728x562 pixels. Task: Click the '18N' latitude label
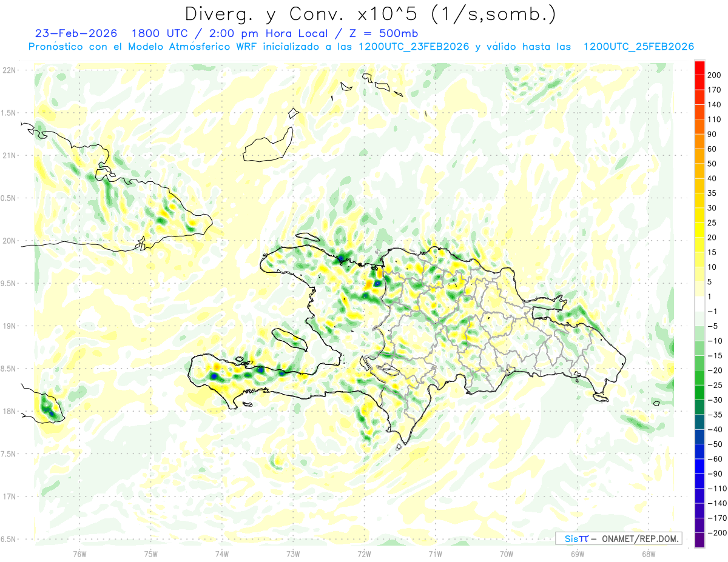[8, 411]
